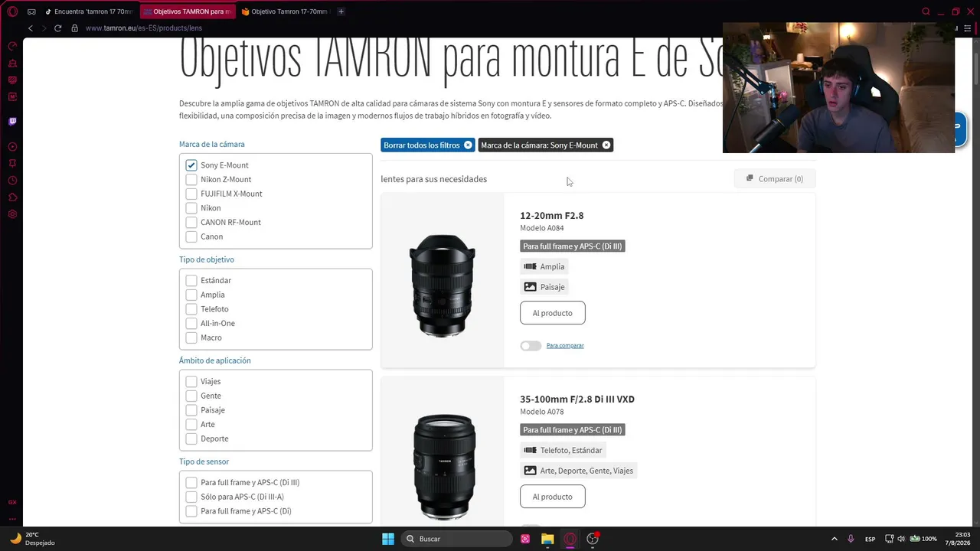980x551 pixels.
Task: Tick the Paisaje application checkbox
Action: coord(191,410)
